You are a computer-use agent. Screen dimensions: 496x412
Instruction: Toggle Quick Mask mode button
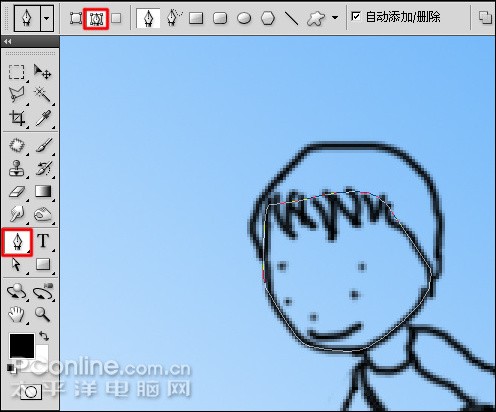click(31, 392)
